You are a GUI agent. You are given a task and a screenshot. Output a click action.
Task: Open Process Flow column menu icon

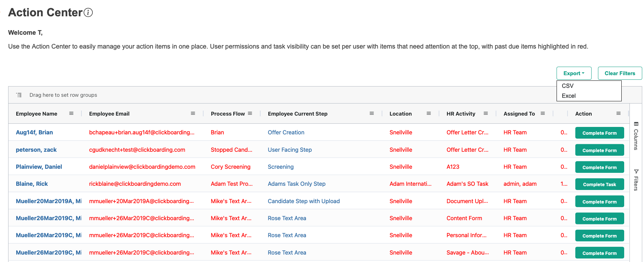tap(250, 113)
